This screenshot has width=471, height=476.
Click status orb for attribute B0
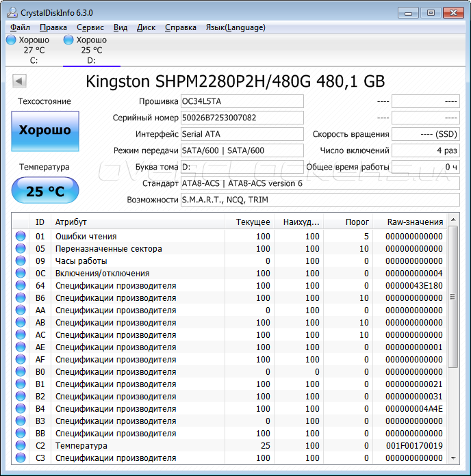(x=21, y=371)
